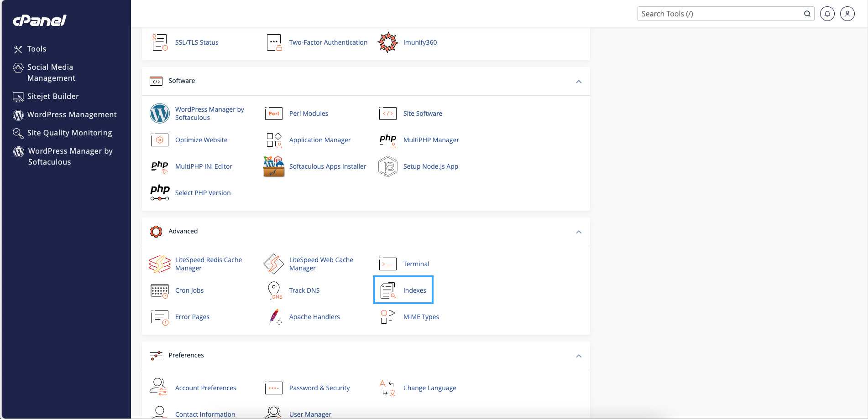The height and width of the screenshot is (419, 868).
Task: Open the user account profile icon
Action: pyautogui.click(x=847, y=13)
